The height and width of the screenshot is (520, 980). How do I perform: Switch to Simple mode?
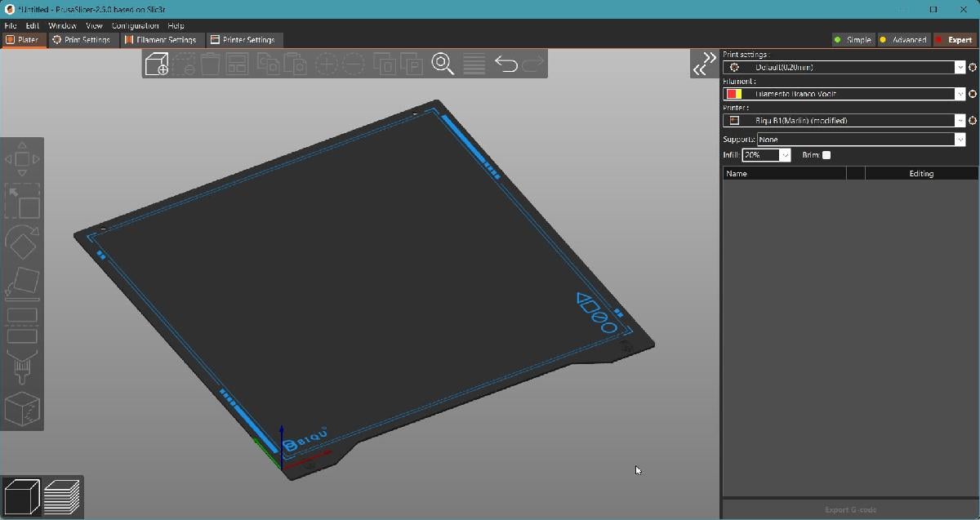click(x=853, y=40)
